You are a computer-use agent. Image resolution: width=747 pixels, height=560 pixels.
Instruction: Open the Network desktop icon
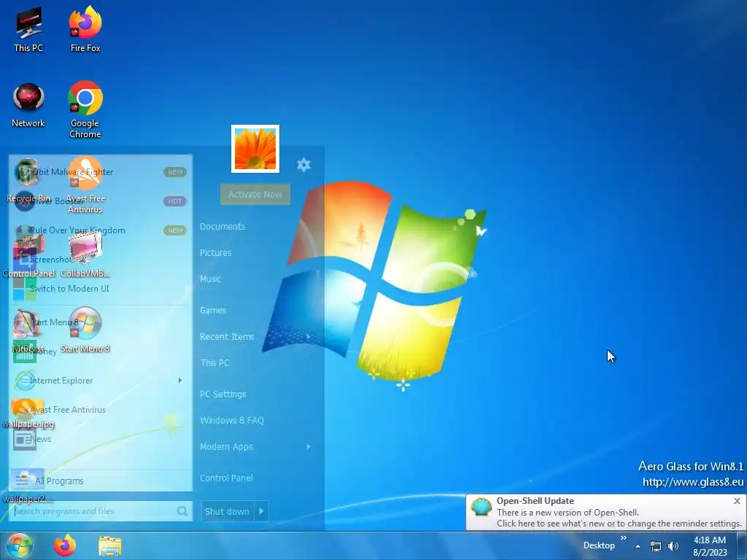[x=28, y=105]
